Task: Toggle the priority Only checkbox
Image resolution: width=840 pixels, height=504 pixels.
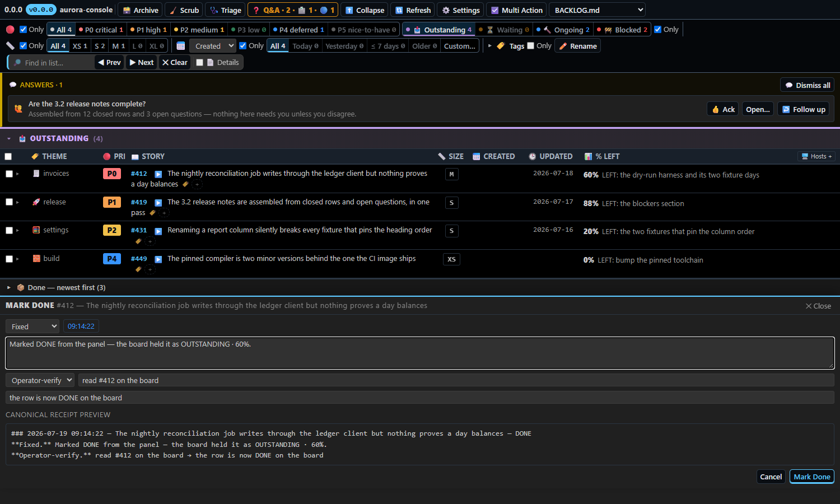Action: coord(23,30)
